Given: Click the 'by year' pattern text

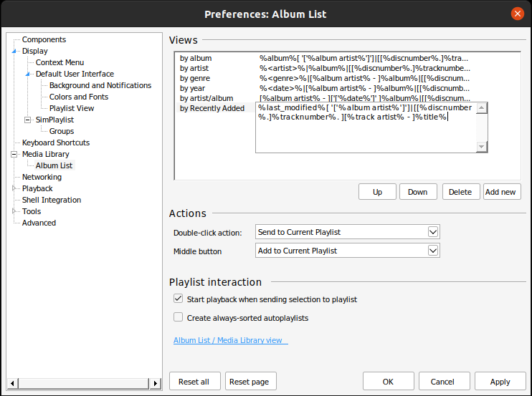Looking at the screenshot, I should pyautogui.click(x=365, y=88).
